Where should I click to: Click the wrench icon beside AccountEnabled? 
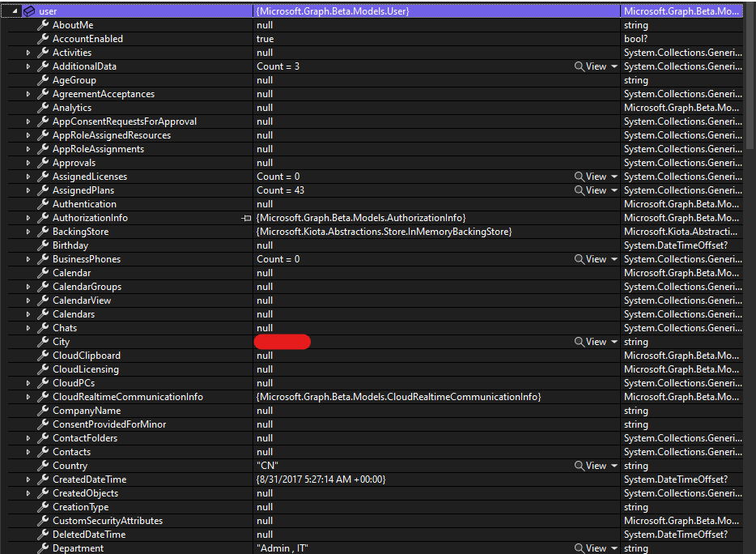(44, 39)
